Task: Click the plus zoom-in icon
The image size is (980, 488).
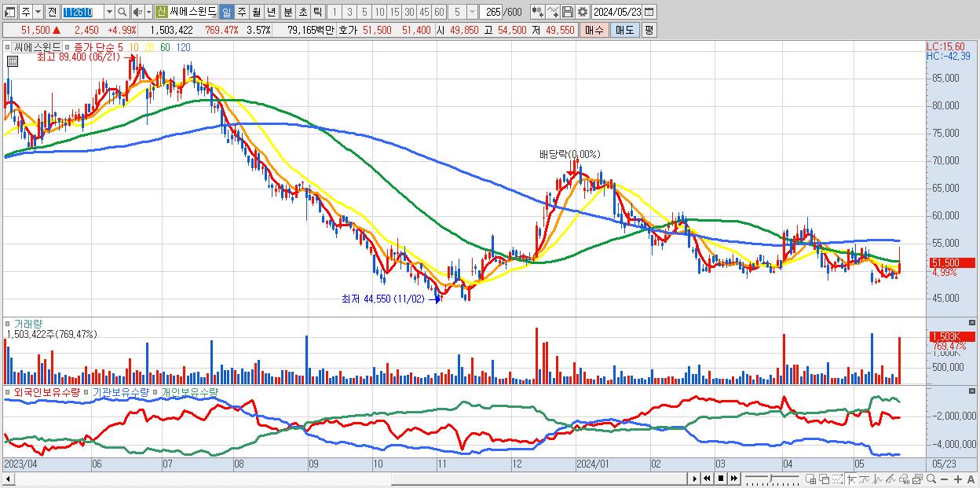Action: click(x=958, y=479)
